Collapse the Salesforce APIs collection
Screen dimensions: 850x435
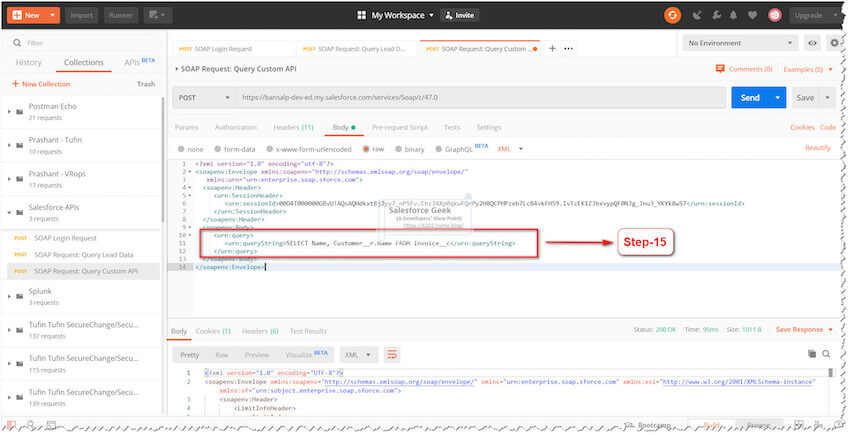point(9,213)
